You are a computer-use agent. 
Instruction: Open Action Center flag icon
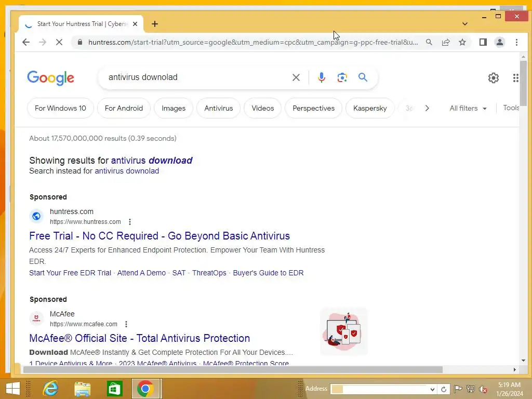click(x=458, y=389)
